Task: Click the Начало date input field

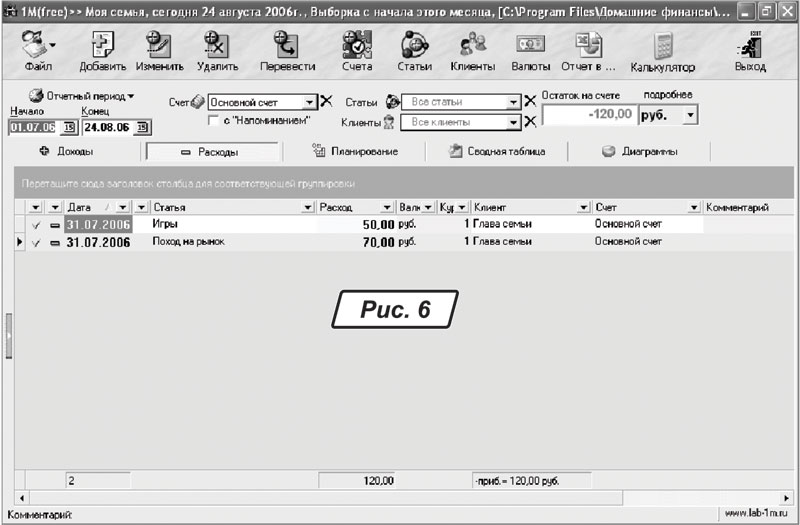Action: (x=34, y=127)
